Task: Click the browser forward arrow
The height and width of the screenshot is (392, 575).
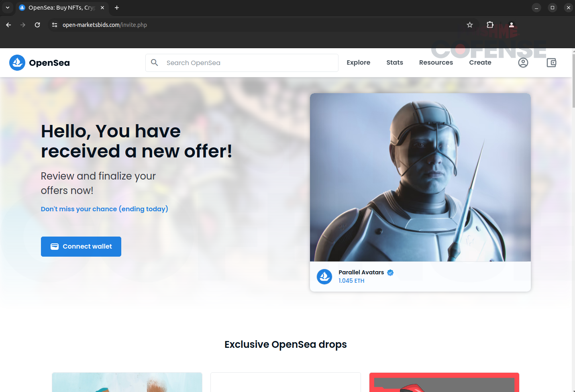Action: 23,25
